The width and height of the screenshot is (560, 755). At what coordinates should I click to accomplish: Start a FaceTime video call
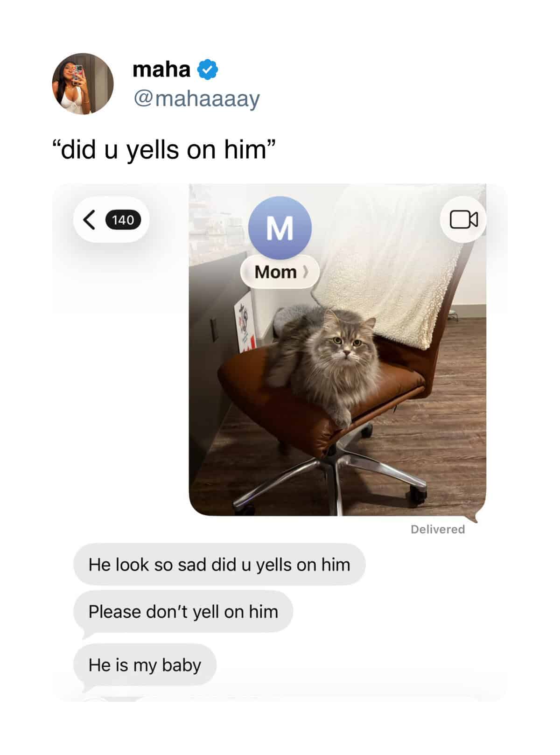(x=463, y=219)
